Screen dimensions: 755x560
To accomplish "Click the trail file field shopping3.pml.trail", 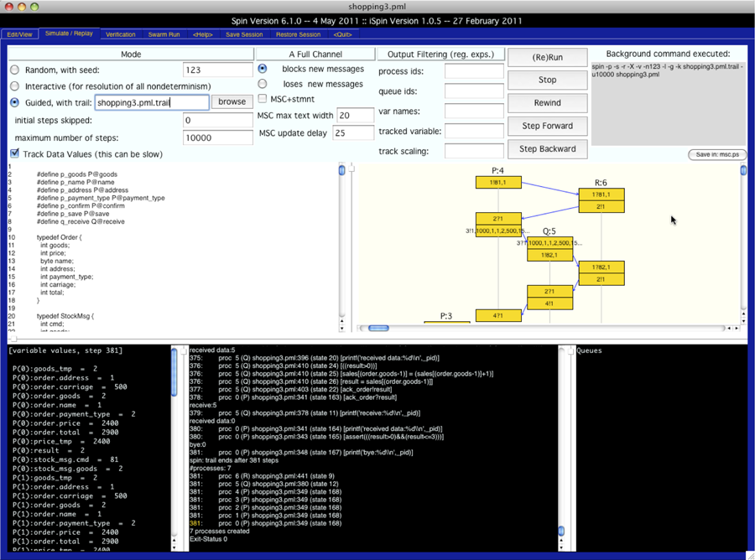I will coord(152,102).
